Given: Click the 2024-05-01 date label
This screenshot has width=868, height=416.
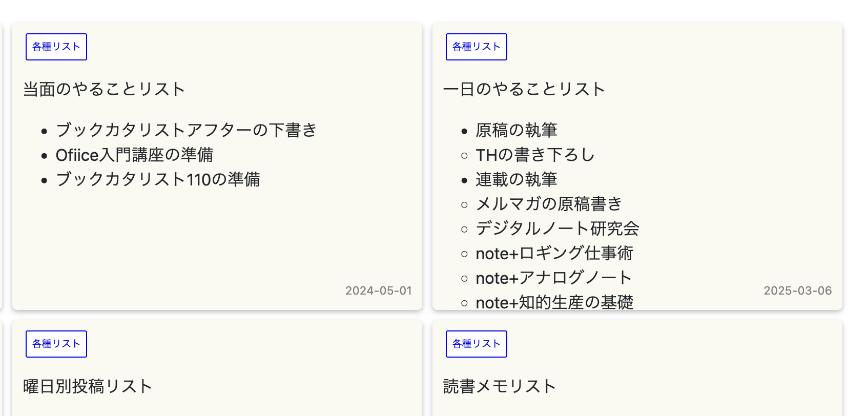Looking at the screenshot, I should (379, 290).
